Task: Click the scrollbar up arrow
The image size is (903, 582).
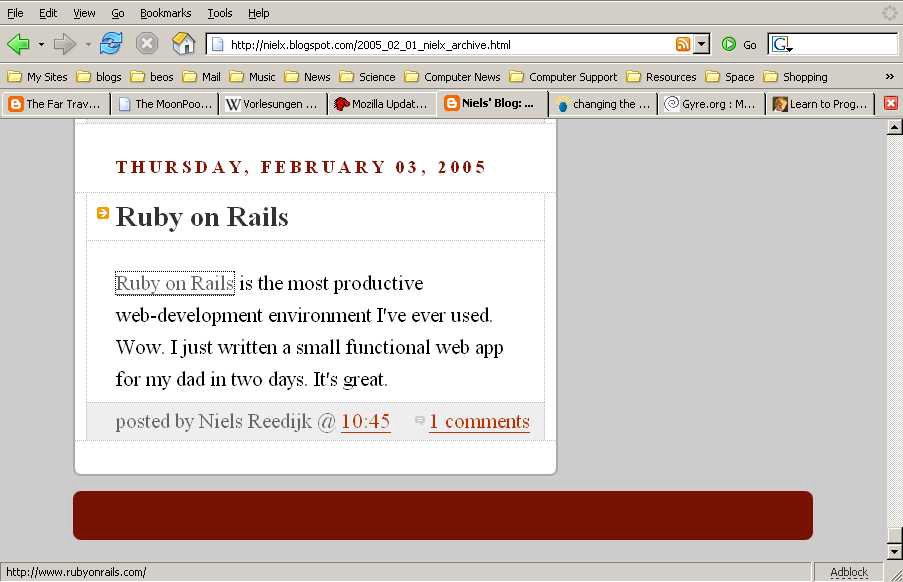Action: (894, 128)
